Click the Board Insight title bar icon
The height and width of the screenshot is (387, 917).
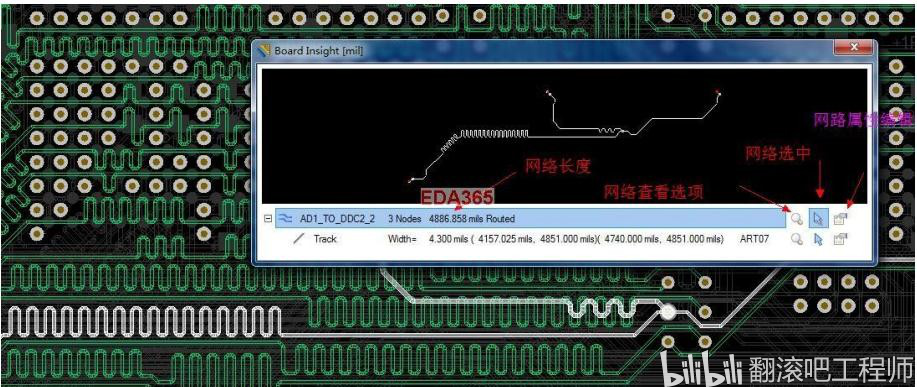[266, 51]
